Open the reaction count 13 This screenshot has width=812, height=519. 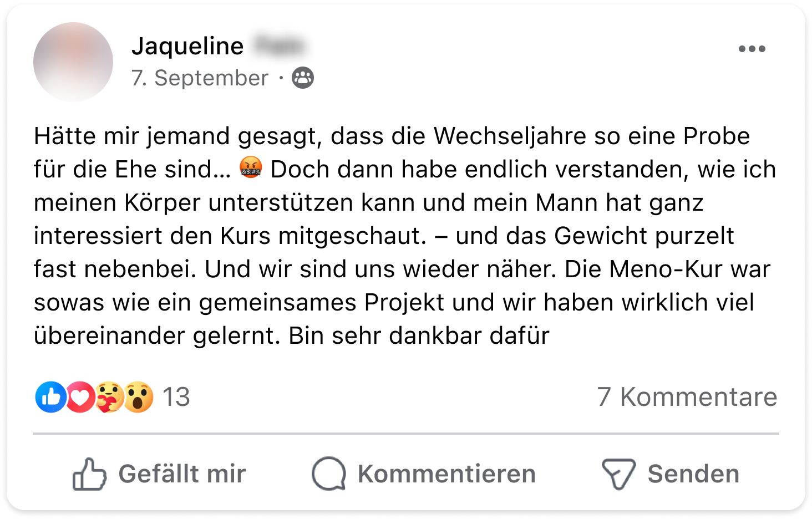coord(176,397)
